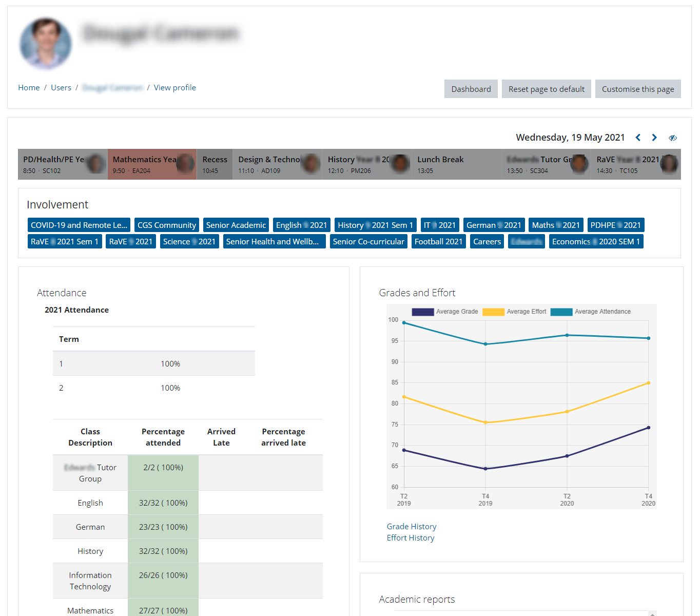
Task: Open Home from the breadcrumb
Action: click(29, 88)
